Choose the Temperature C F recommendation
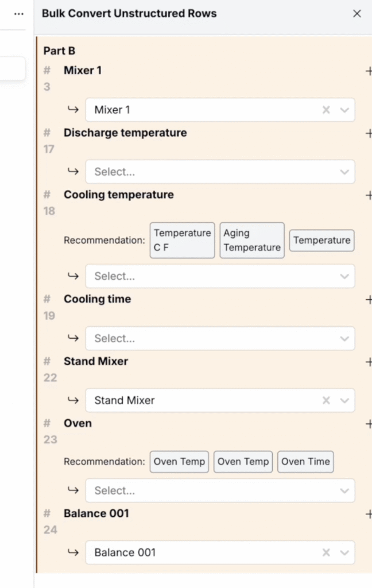The width and height of the screenshot is (372, 588). [x=182, y=241]
